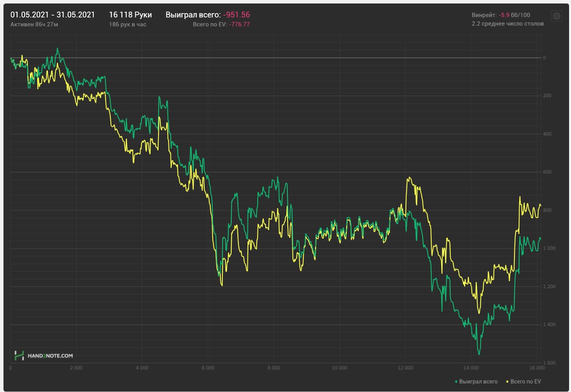This screenshot has width=571, height=392.
Task: Click the x-axis label 12 000
Action: 405,368
